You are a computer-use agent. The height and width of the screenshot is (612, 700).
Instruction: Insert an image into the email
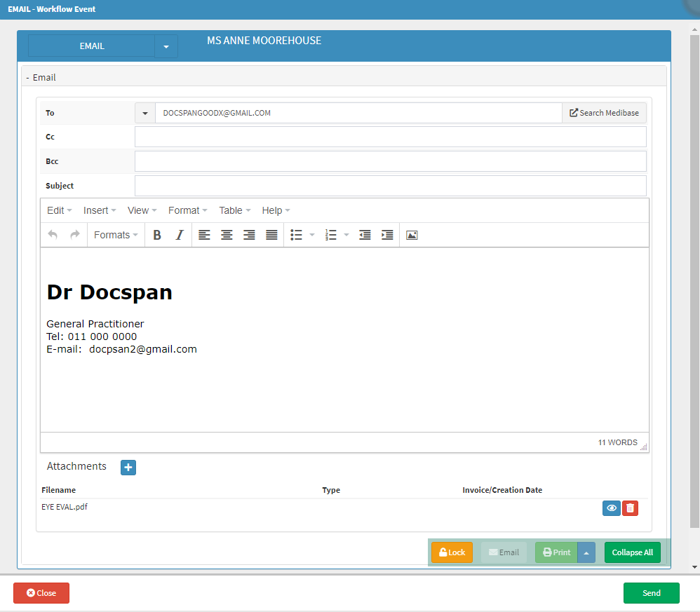click(x=412, y=236)
